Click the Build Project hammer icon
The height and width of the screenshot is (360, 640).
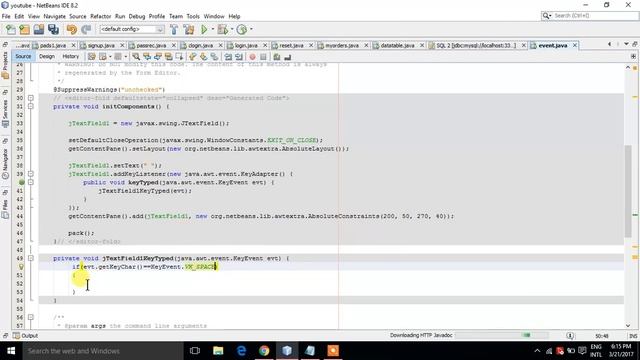pyautogui.click(x=174, y=29)
